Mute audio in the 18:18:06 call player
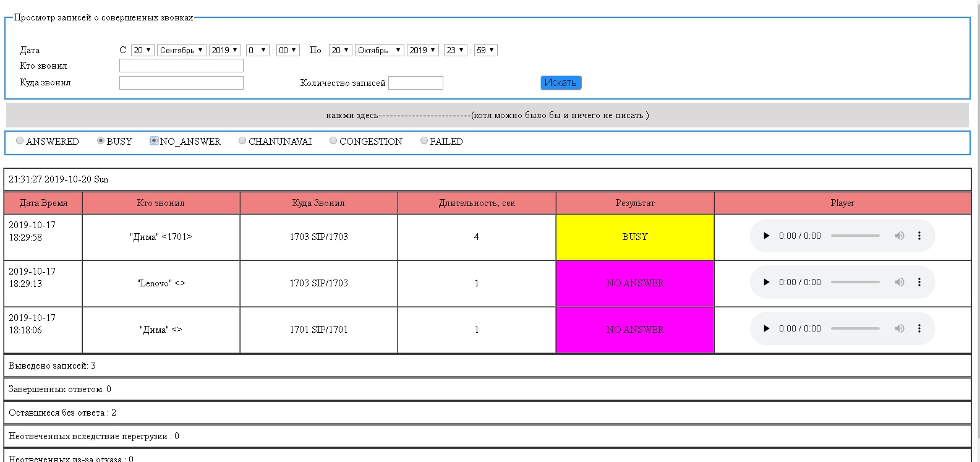Image resolution: width=980 pixels, height=462 pixels. pyautogui.click(x=899, y=328)
